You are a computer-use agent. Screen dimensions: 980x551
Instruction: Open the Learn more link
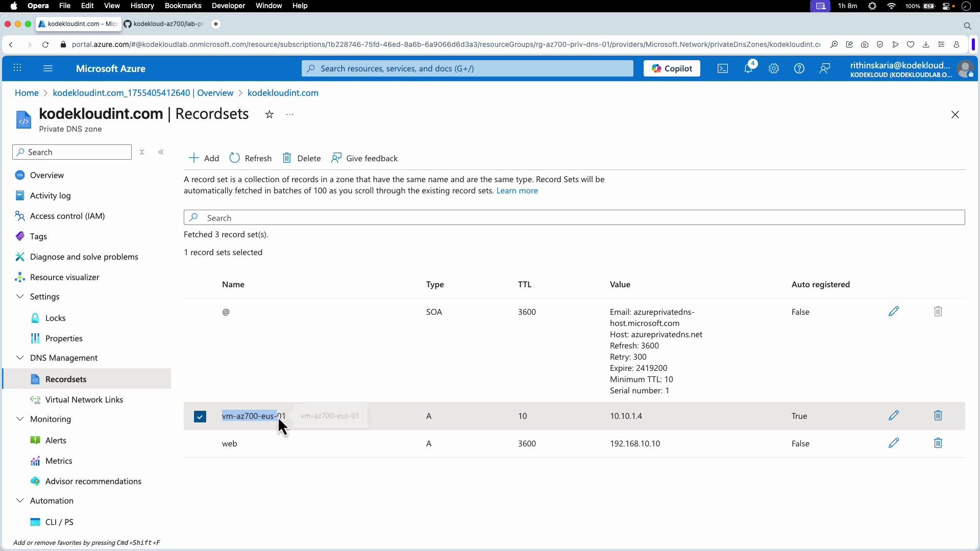[x=517, y=191]
